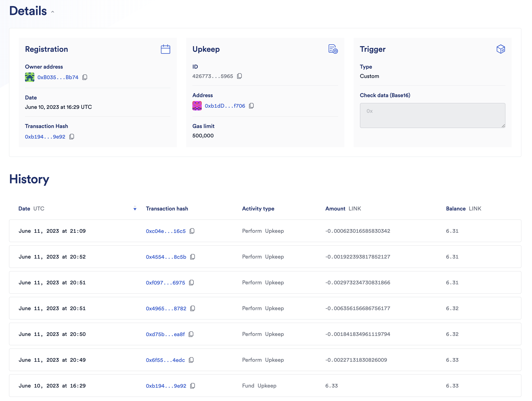Copy the owner address 0xB035...Bb74
Viewport: 532px width, 401px height.
(x=85, y=77)
